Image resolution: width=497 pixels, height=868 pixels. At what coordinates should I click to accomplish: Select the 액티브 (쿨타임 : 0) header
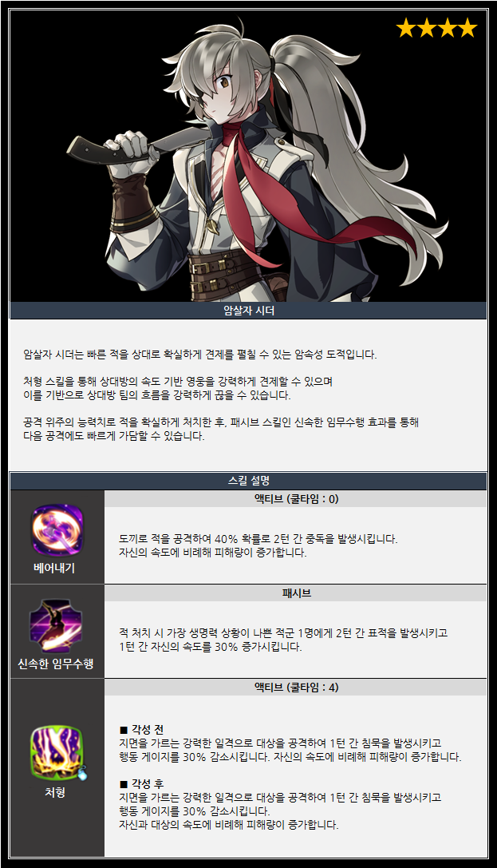[x=296, y=499]
